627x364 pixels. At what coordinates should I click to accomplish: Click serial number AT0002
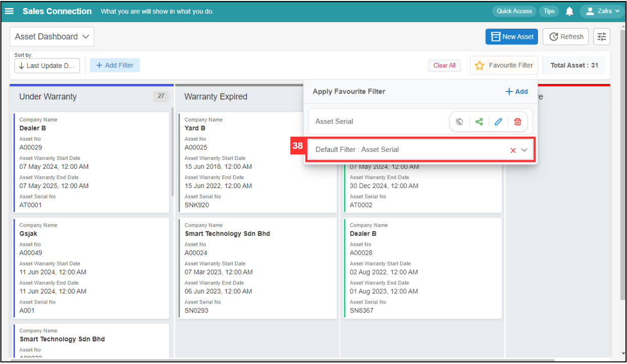361,205
